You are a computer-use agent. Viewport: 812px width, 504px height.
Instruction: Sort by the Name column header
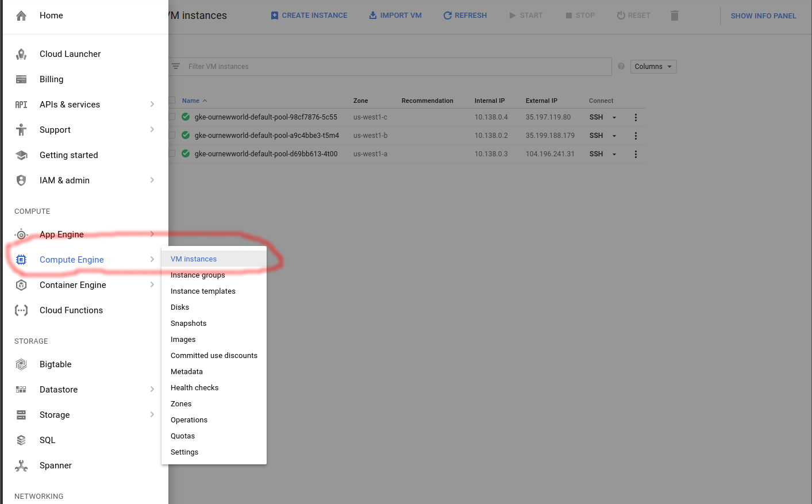(194, 101)
